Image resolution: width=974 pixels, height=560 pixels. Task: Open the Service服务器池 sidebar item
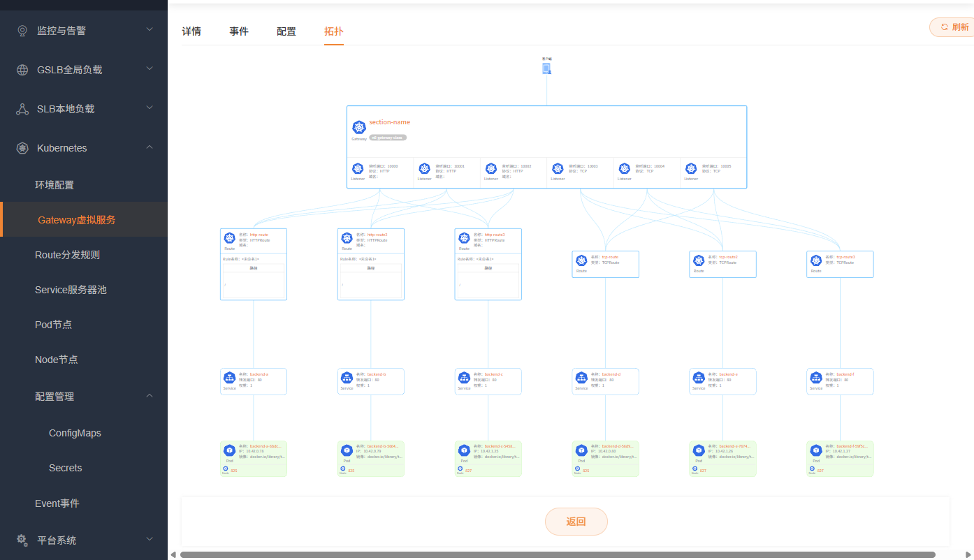click(71, 290)
